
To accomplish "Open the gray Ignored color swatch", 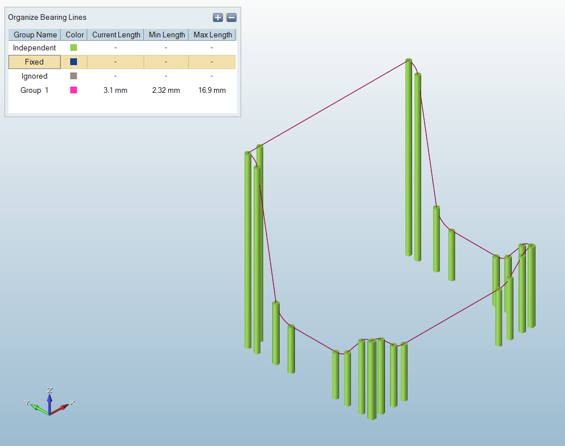I will [74, 76].
